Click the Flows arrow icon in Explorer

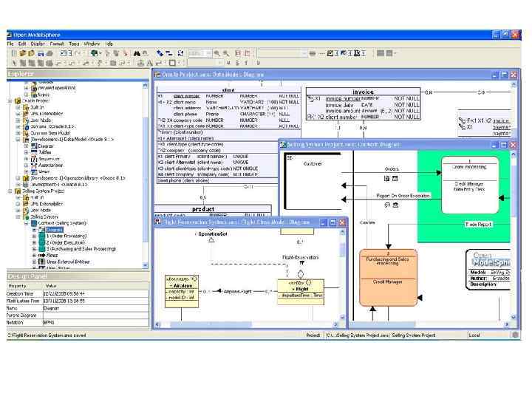tap(41, 256)
